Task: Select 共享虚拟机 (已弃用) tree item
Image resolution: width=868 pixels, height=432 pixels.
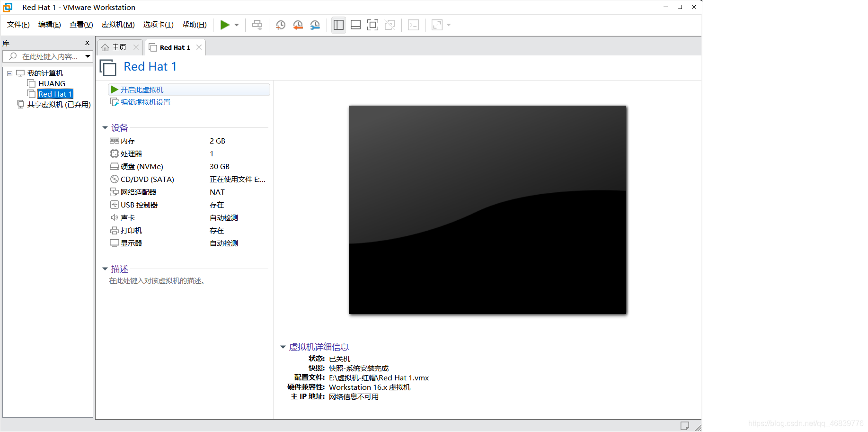Action: 59,105
